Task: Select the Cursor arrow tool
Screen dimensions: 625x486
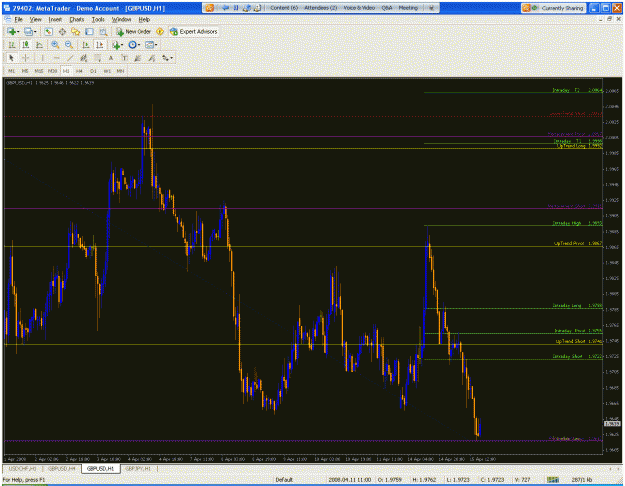Action: point(12,58)
